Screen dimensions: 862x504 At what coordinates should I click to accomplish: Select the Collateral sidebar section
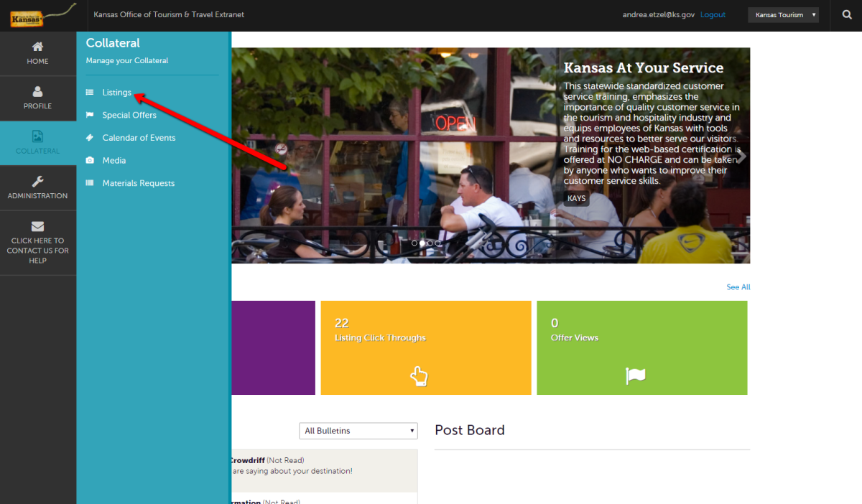pos(38,144)
